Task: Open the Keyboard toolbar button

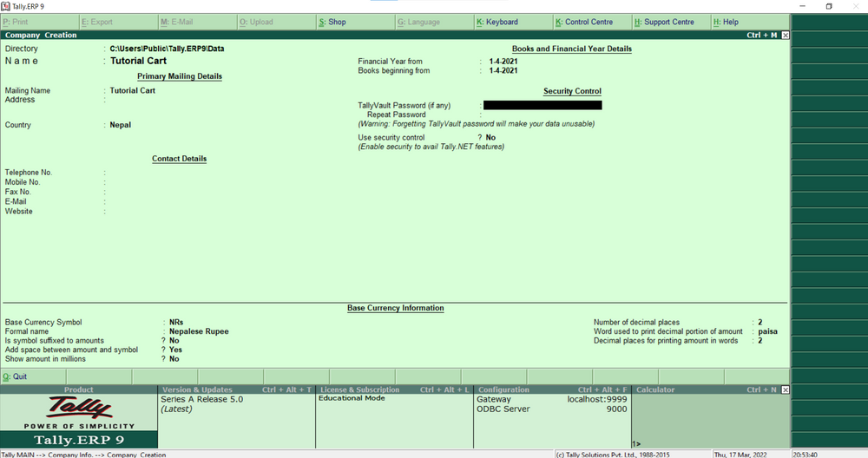Action: coord(514,23)
